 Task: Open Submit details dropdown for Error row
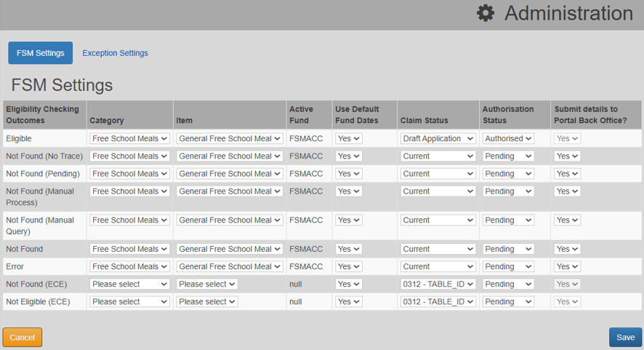click(x=567, y=266)
